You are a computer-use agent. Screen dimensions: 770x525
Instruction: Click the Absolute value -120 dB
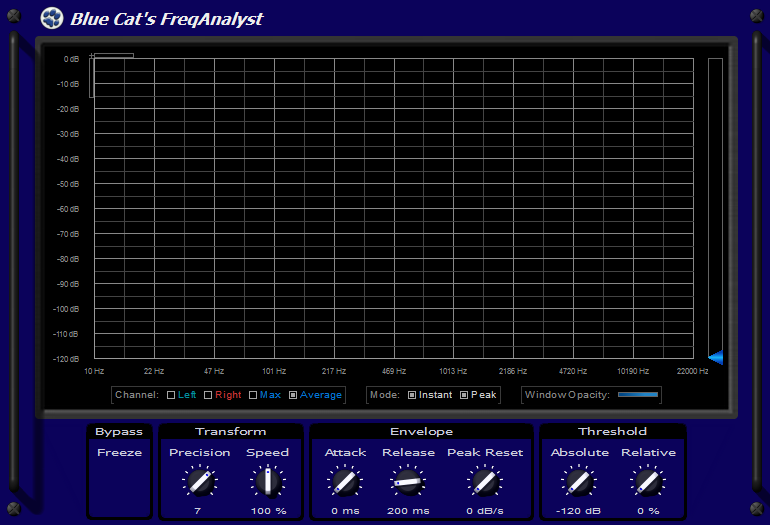pos(578,511)
